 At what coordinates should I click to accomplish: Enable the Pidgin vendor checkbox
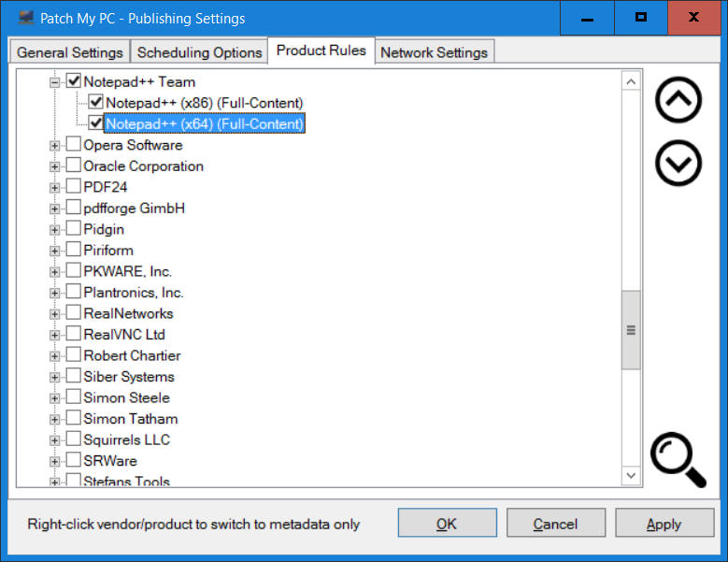(x=73, y=228)
